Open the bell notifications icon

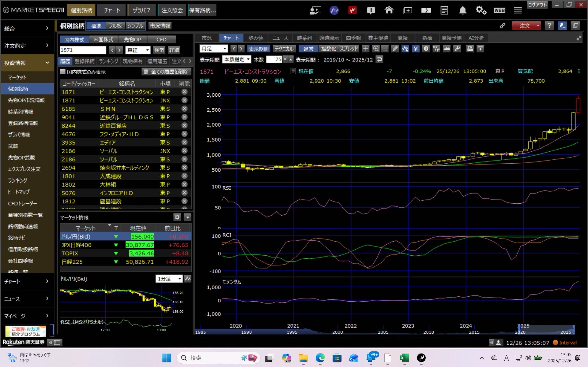(462, 10)
